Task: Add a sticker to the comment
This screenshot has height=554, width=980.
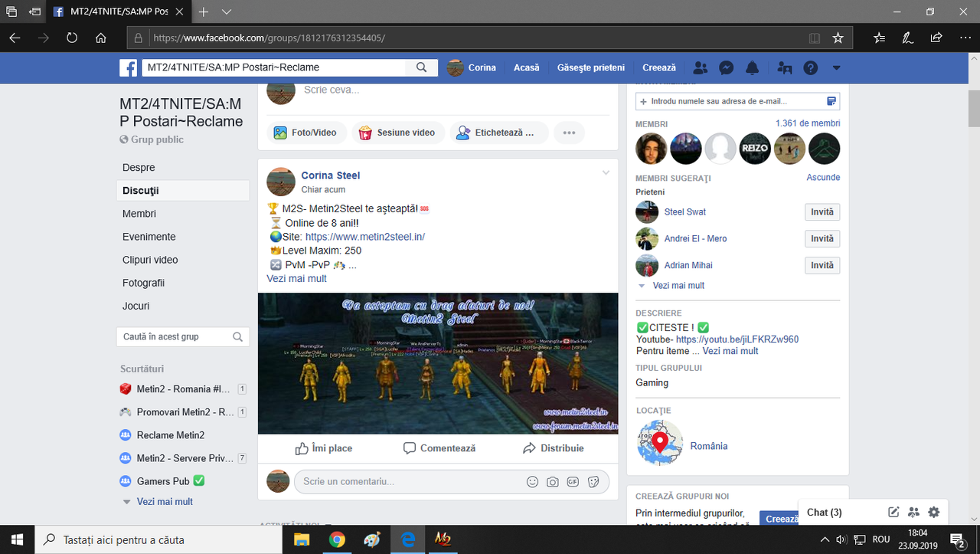Action: click(x=593, y=482)
